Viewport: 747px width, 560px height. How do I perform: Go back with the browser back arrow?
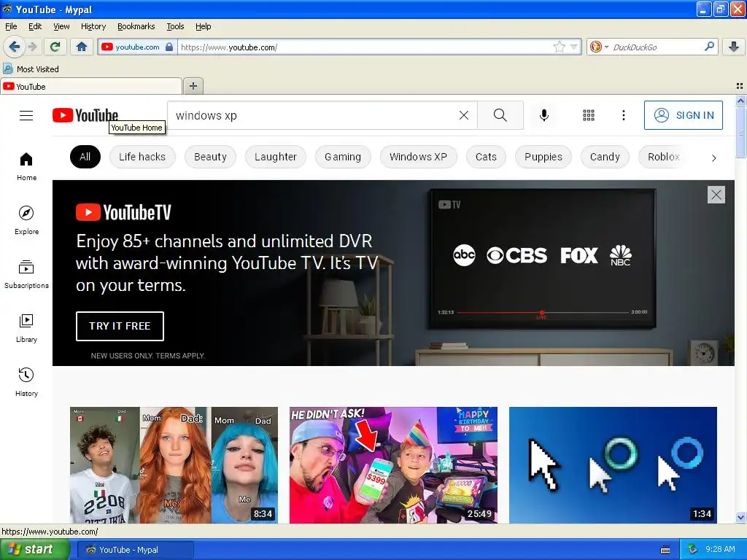13,47
